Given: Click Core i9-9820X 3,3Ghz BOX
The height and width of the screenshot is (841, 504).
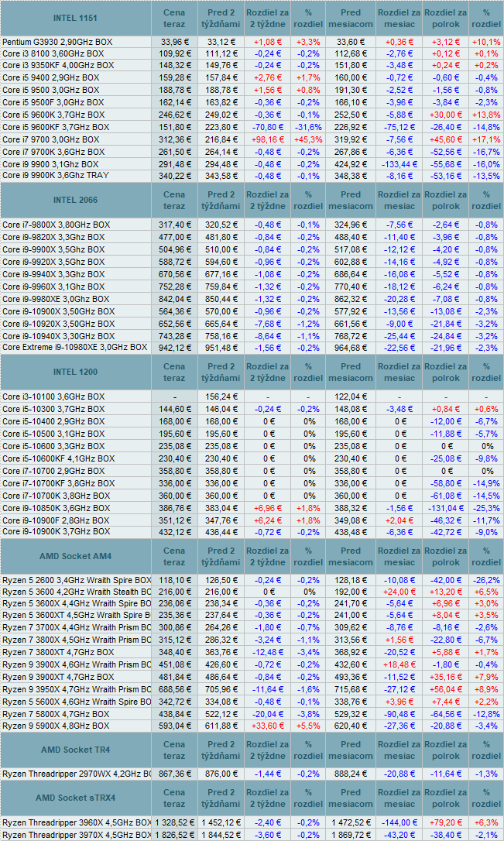Looking at the screenshot, I should (53, 237).
